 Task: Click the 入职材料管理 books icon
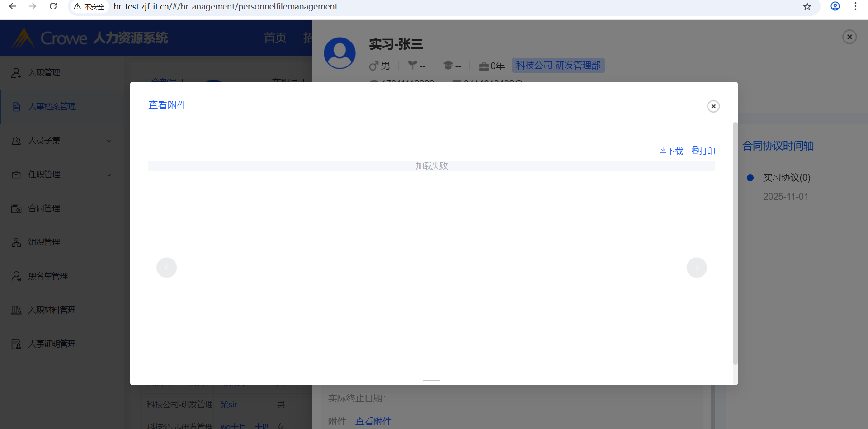16,310
